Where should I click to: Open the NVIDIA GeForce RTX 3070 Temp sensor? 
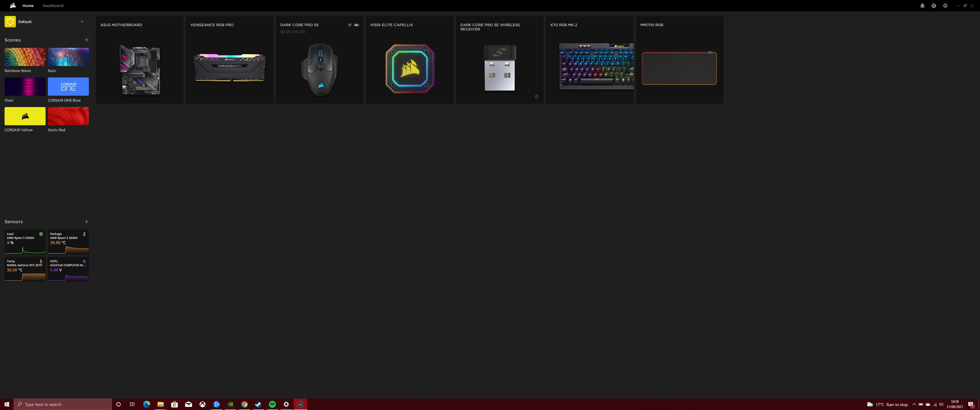click(x=25, y=269)
